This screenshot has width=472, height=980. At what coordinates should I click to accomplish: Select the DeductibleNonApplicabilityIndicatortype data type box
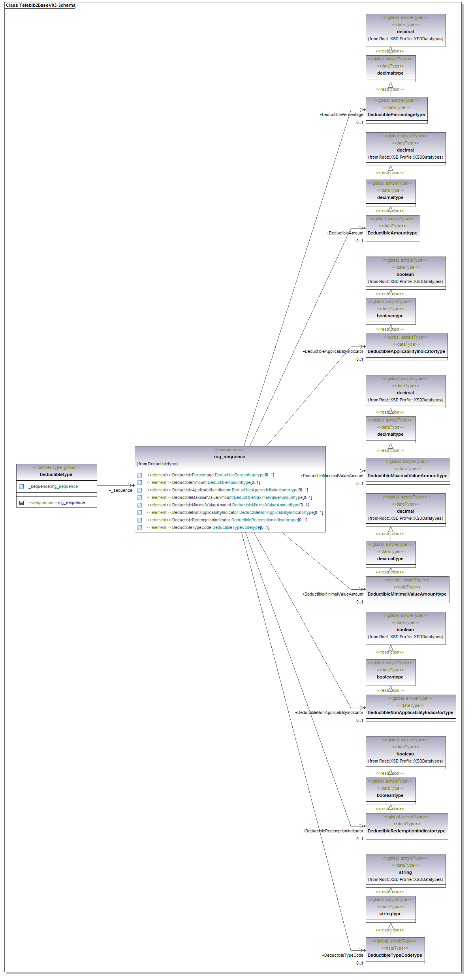point(410,712)
